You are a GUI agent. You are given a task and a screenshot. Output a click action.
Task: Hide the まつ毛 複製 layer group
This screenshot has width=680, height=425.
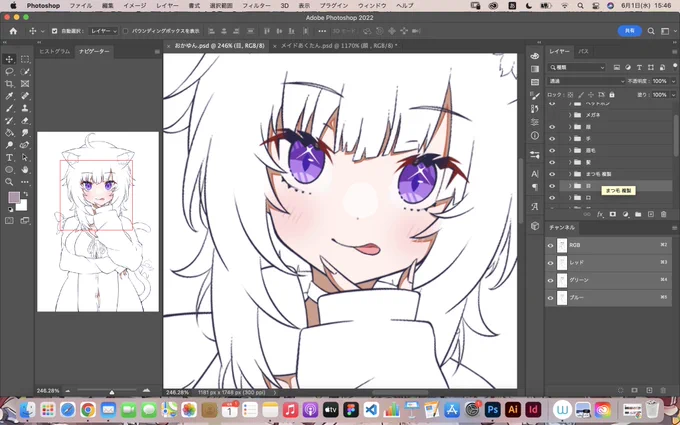(x=552, y=174)
